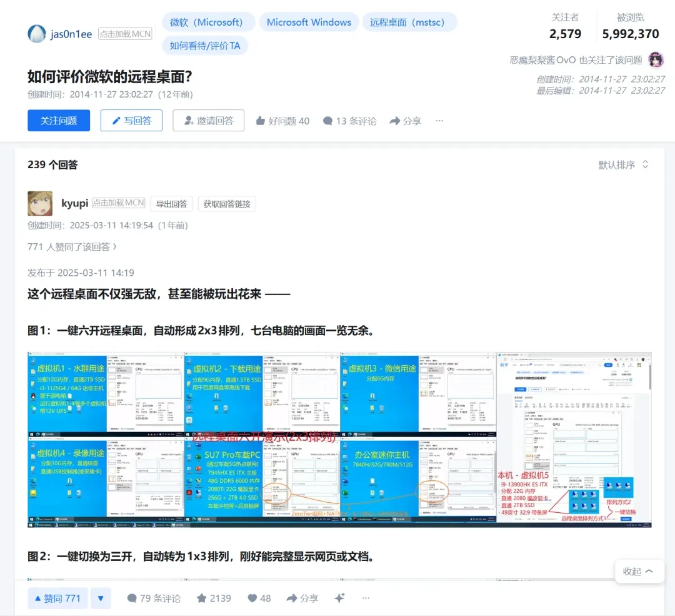Image resolution: width=675 pixels, height=616 pixels.
Task: Open kyupi's username link
Action: (x=74, y=203)
